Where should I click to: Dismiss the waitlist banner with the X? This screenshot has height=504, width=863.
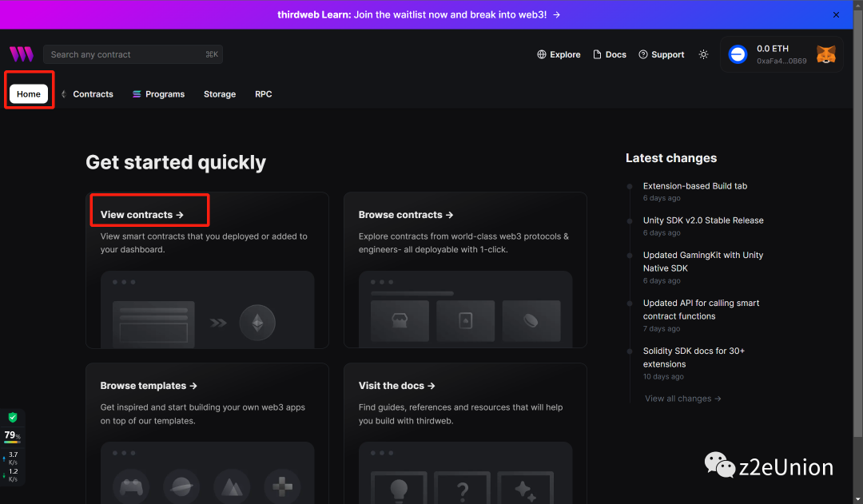pos(836,14)
